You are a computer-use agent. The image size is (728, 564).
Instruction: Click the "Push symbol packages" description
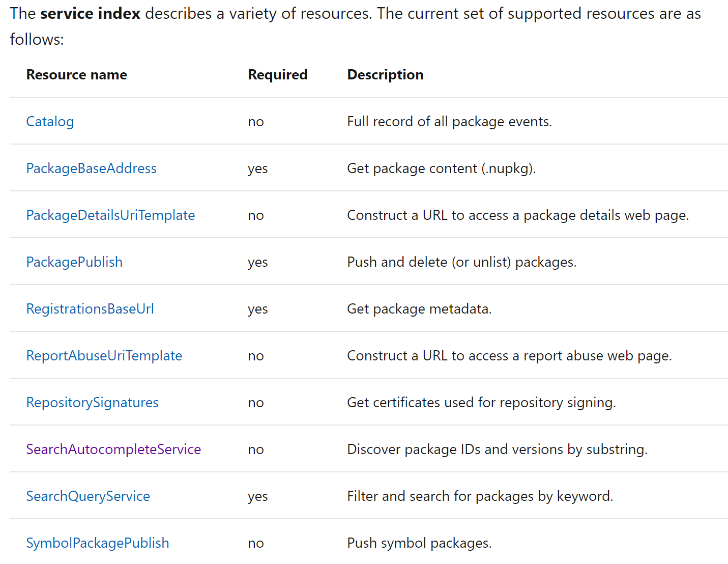pyautogui.click(x=419, y=543)
